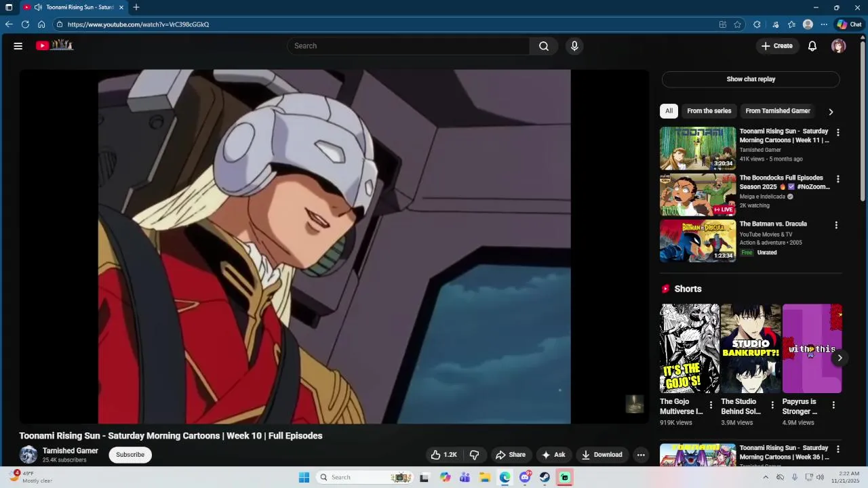Share the video

511,455
